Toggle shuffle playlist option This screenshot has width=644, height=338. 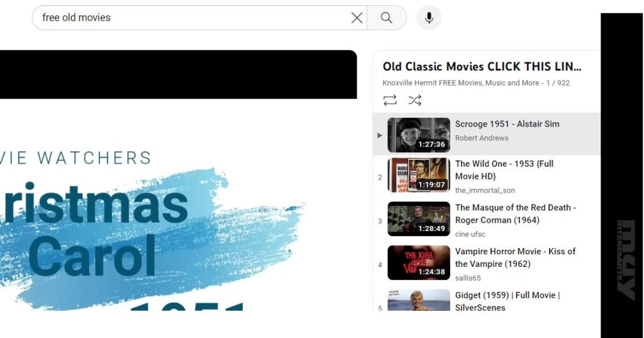pos(414,100)
